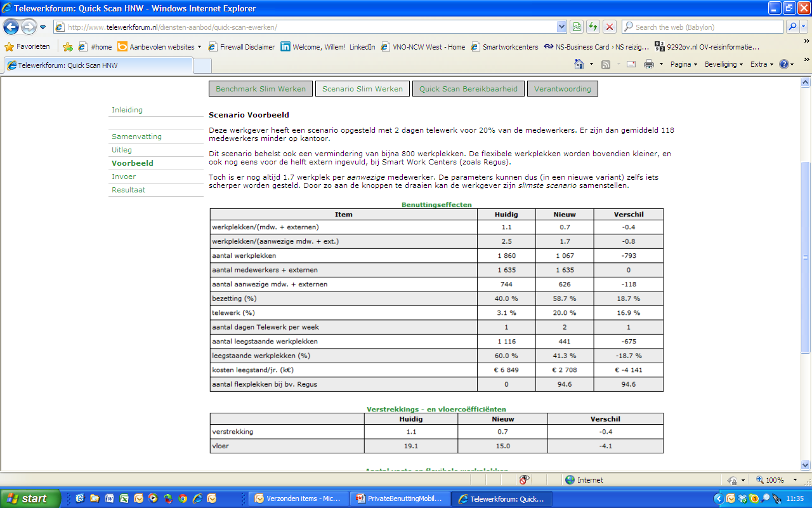Go back with the IE back arrow
The image size is (812, 508).
click(11, 27)
